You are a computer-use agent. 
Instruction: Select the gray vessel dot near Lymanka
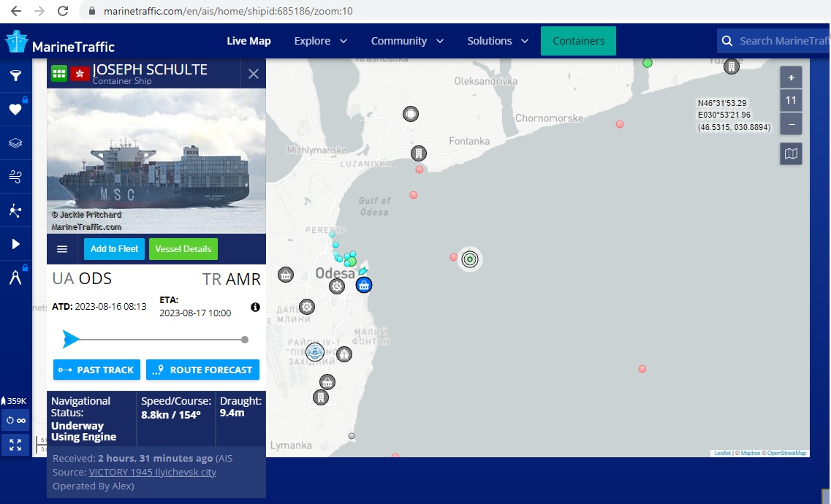[x=352, y=436]
